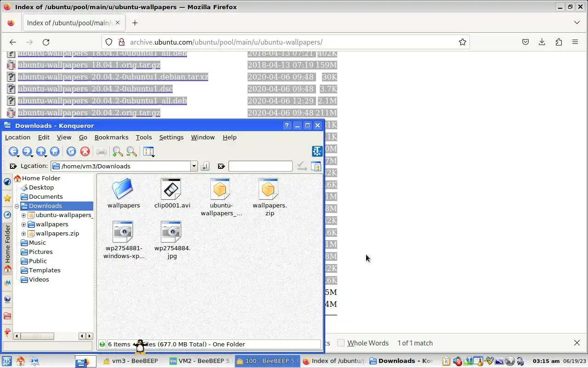The image size is (588, 368).
Task: Clear the Location bar with its black arrow icon
Action: point(13,166)
